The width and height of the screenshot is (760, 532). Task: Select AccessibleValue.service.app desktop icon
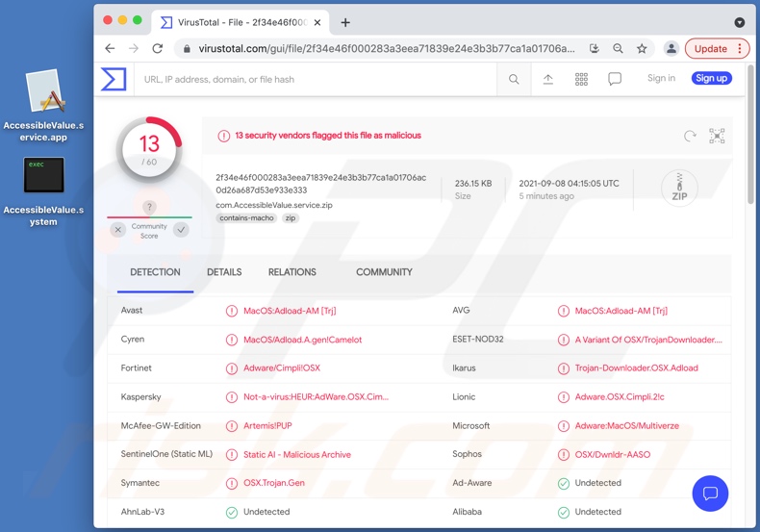point(43,105)
